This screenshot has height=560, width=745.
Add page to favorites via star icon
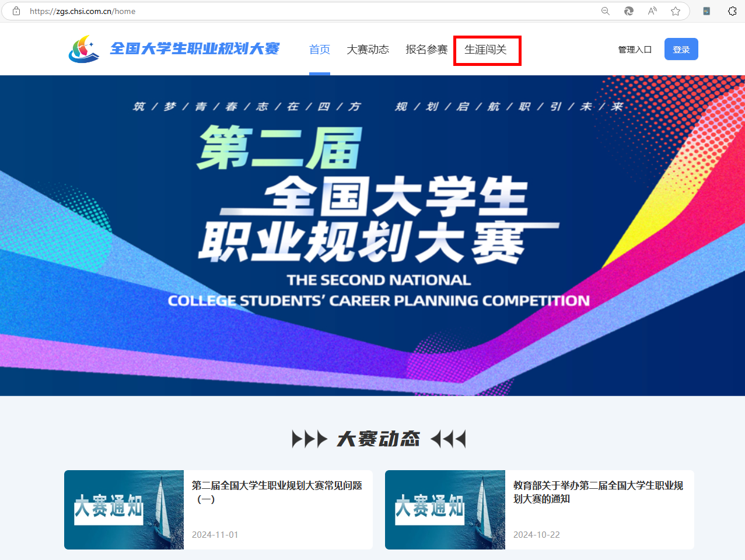point(675,10)
